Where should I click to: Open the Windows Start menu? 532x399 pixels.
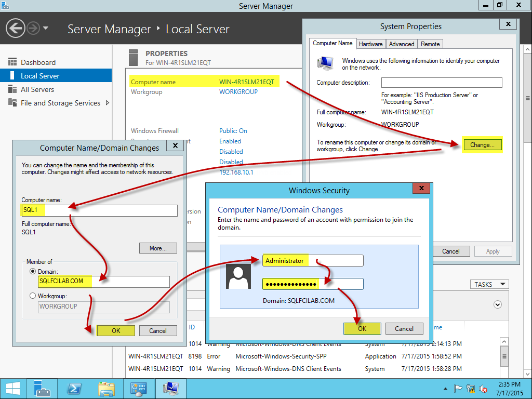(13, 389)
